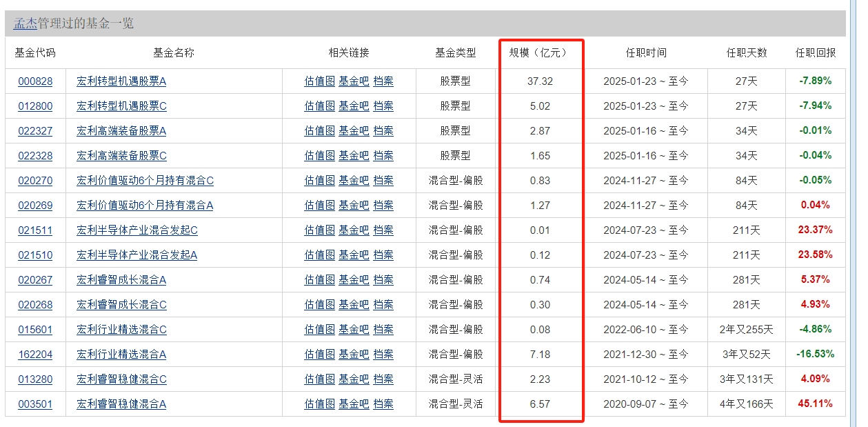This screenshot has height=427, width=868.
Task: Open fund code 021510
Action: [x=35, y=255]
